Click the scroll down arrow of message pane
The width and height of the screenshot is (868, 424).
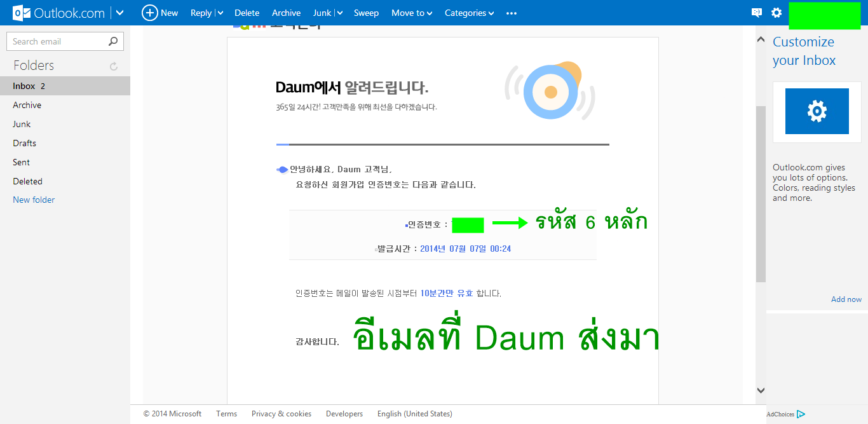(x=761, y=390)
